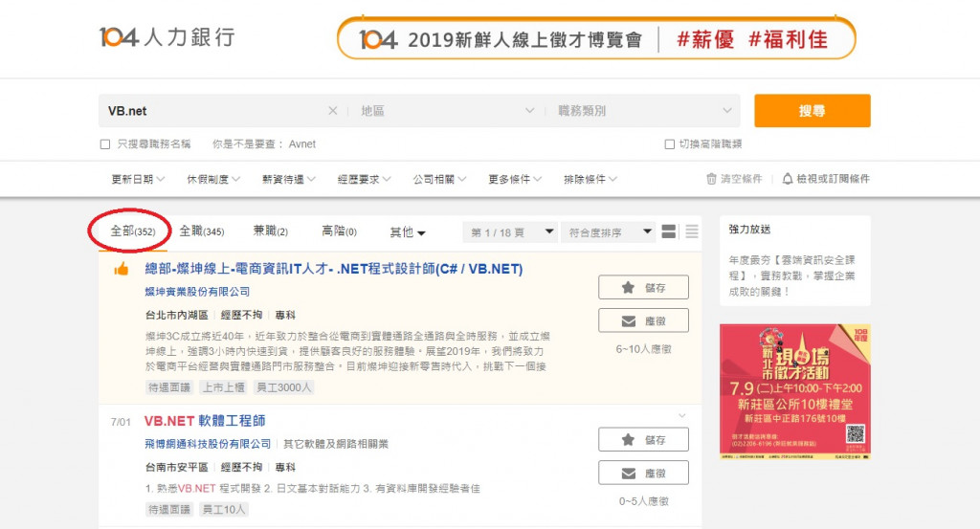Viewport: 980px width, 529px height.
Task: Select the 全職(345) tab
Action: pyautogui.click(x=201, y=231)
